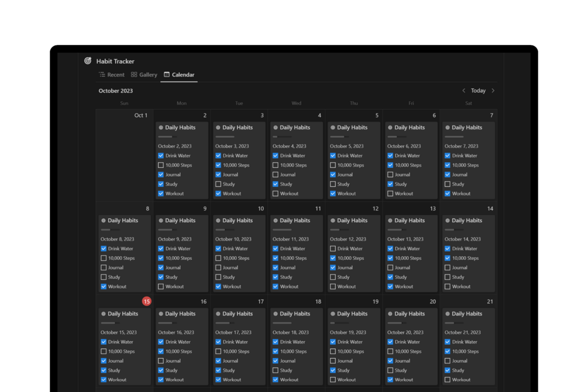Click status dot on October 7 Daily Habits
The height and width of the screenshot is (392, 588).
(x=448, y=128)
